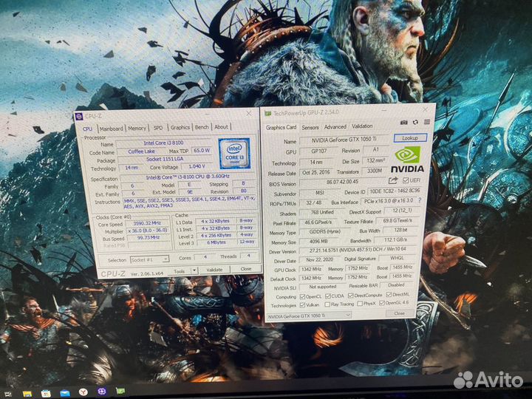Click the 'GDDR5 (Hynix)' memory type value
The image size is (532, 399).
324,232
